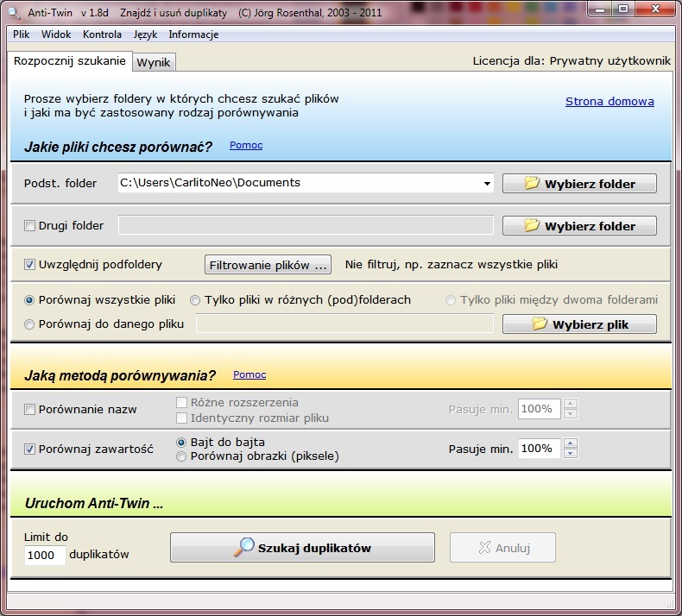Open the Język menu
682x616 pixels.
pos(145,35)
